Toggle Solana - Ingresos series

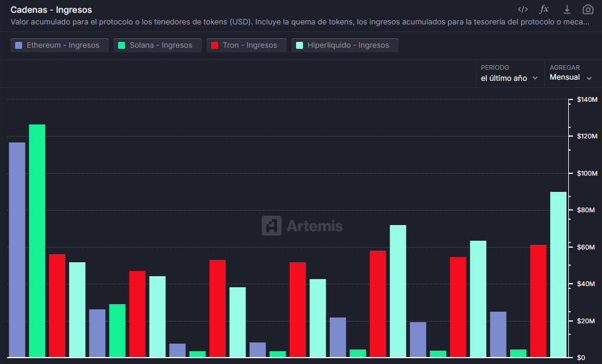click(x=158, y=45)
